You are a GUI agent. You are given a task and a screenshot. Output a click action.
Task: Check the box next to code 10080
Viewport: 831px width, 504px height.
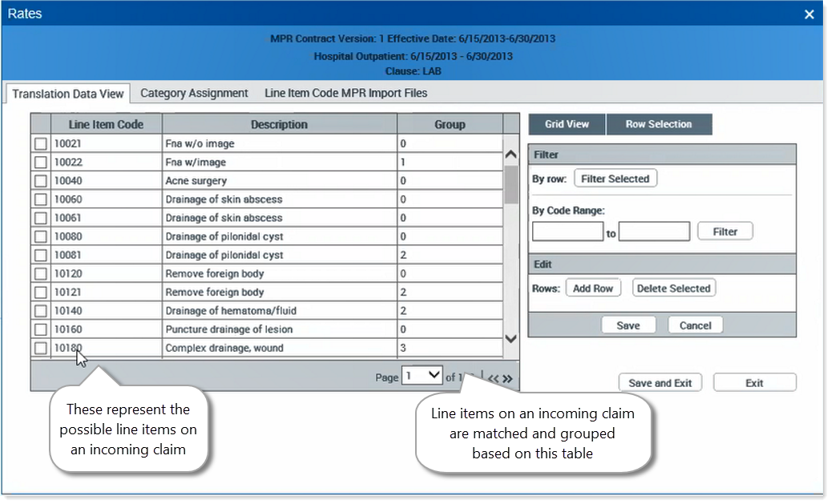[41, 236]
